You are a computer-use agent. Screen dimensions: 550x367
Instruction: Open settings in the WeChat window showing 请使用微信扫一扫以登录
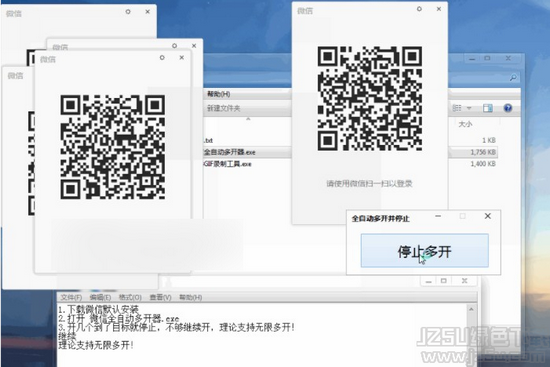(419, 9)
